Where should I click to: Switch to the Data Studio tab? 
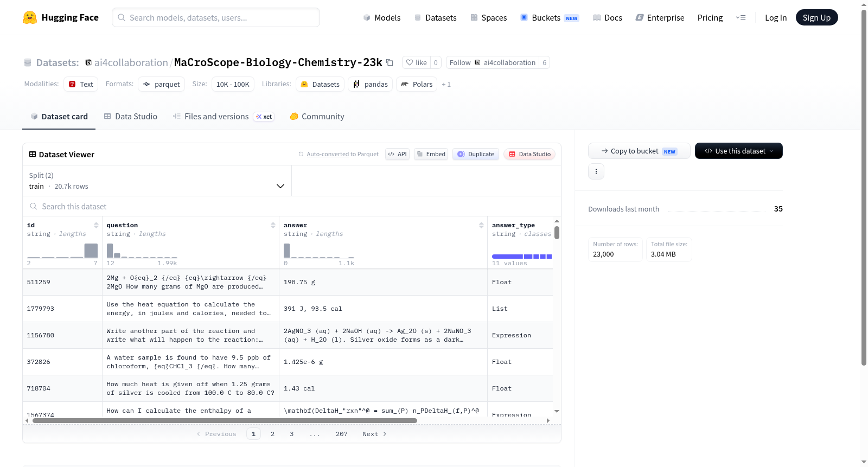pos(131,117)
